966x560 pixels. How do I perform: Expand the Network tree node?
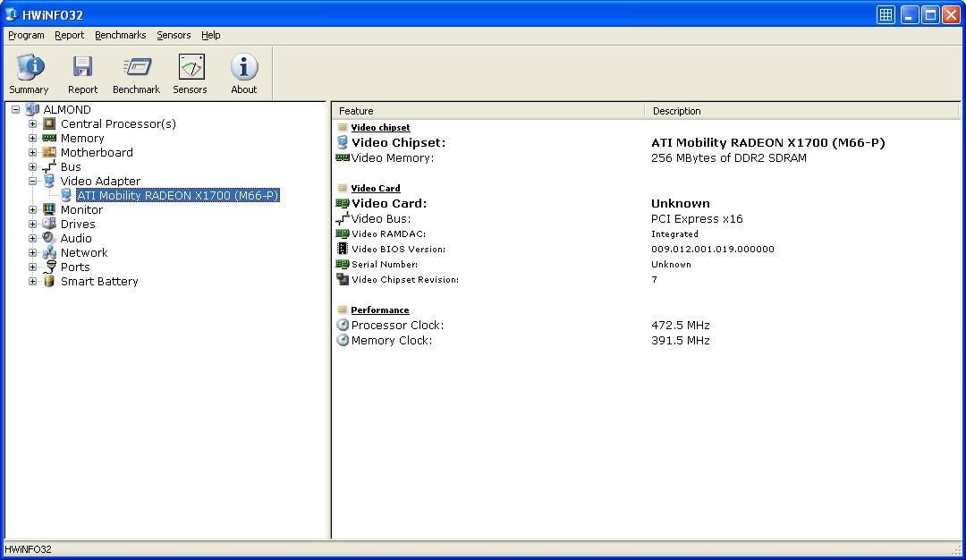click(33, 252)
